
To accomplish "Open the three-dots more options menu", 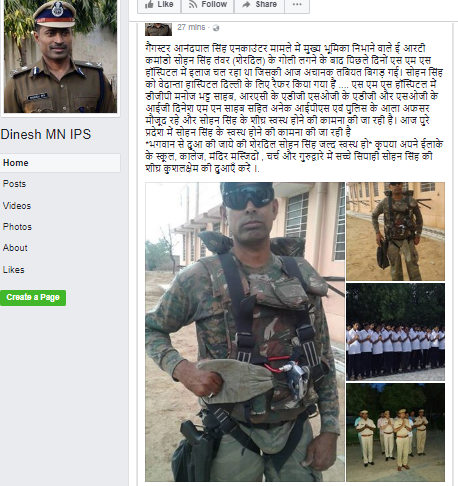I will click(x=297, y=5).
